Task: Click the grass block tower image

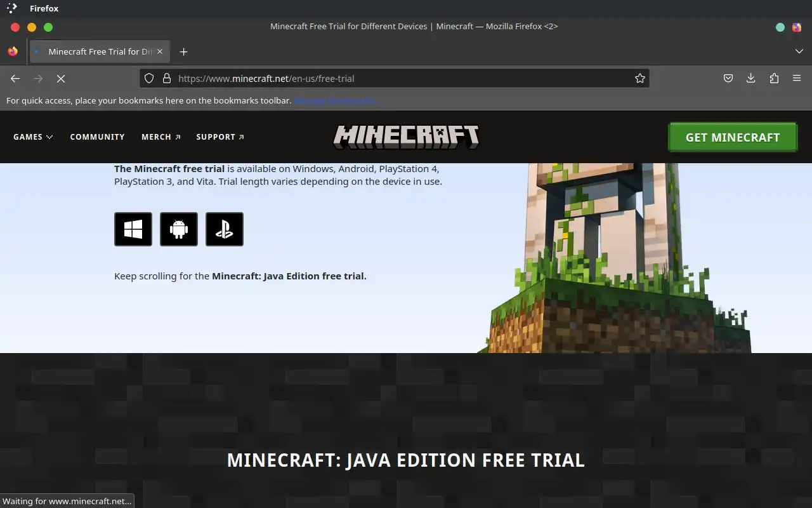Action: 615,258
